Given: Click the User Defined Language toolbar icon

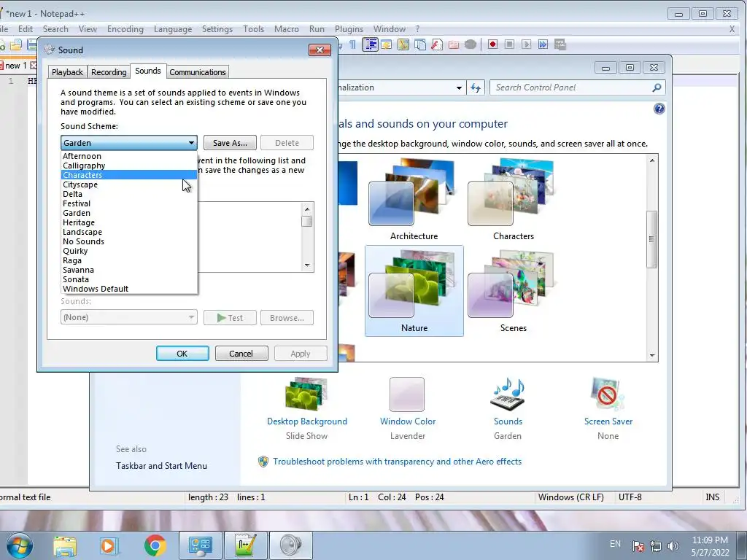Looking at the screenshot, I should click(x=387, y=44).
